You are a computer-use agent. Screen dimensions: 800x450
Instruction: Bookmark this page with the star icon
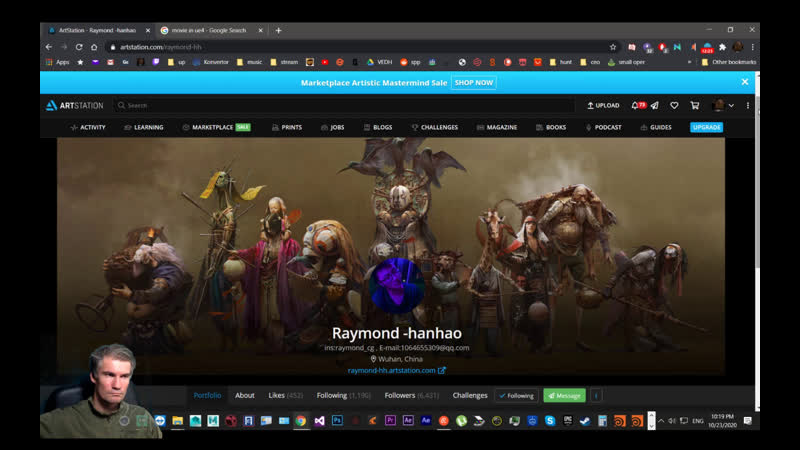coord(613,47)
